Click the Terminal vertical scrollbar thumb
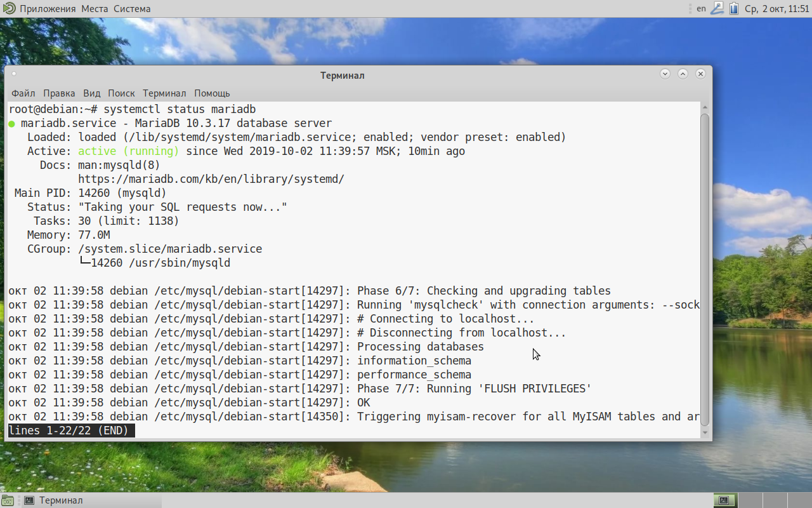 point(705,270)
